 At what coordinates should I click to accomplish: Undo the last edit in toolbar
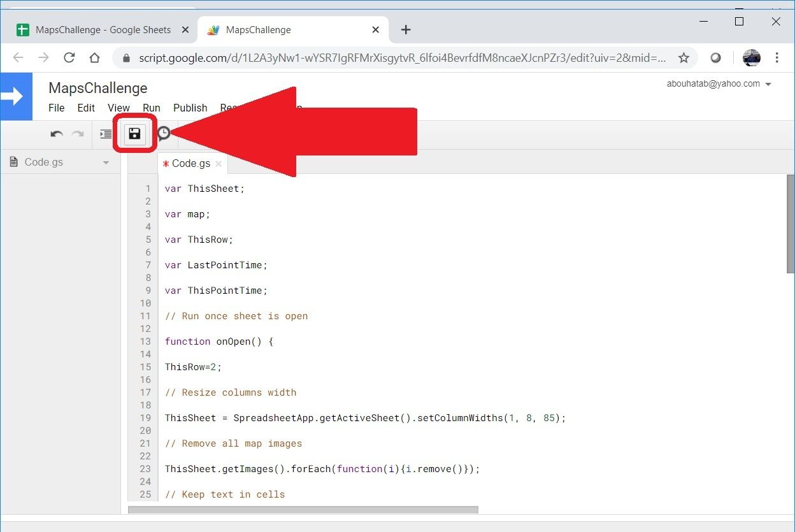tap(57, 134)
